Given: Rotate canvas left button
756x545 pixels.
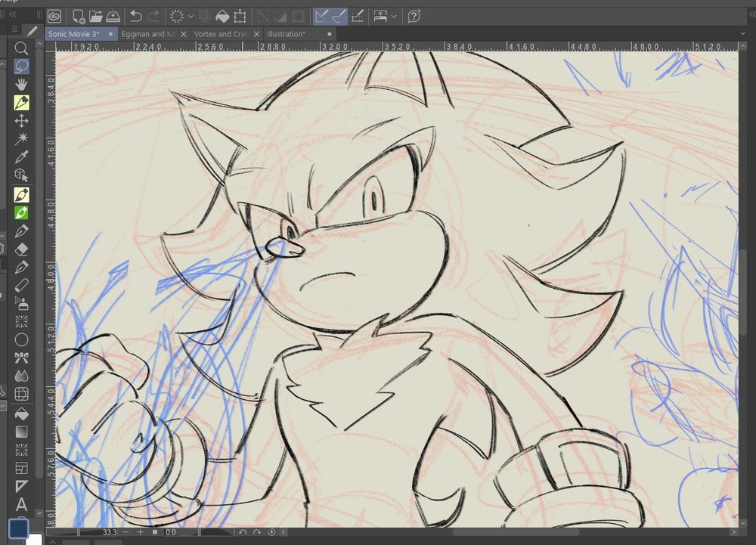Looking at the screenshot, I should tap(243, 532).
